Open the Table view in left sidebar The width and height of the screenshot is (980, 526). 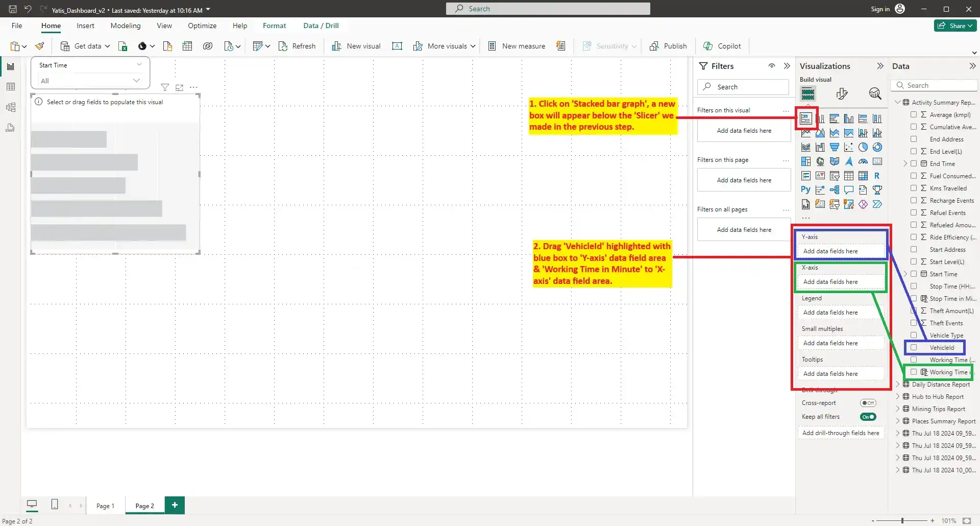[x=11, y=87]
